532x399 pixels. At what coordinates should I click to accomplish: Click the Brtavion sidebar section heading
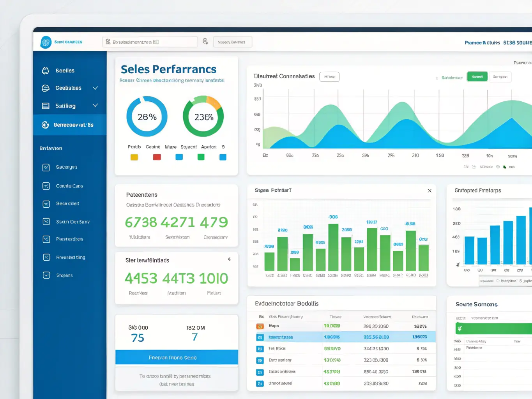(x=51, y=148)
